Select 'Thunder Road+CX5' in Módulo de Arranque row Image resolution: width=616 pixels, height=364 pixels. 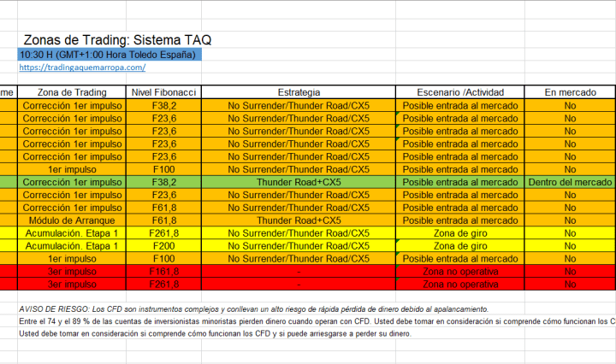(x=299, y=220)
